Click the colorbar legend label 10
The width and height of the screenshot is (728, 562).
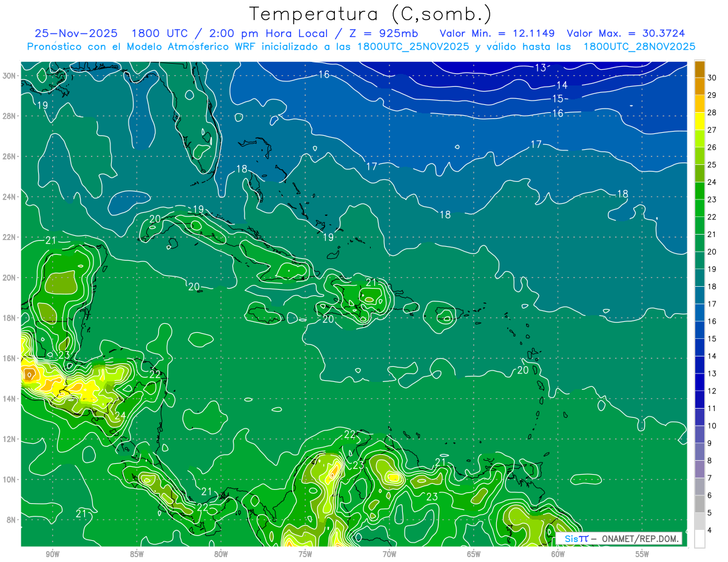[x=712, y=426]
